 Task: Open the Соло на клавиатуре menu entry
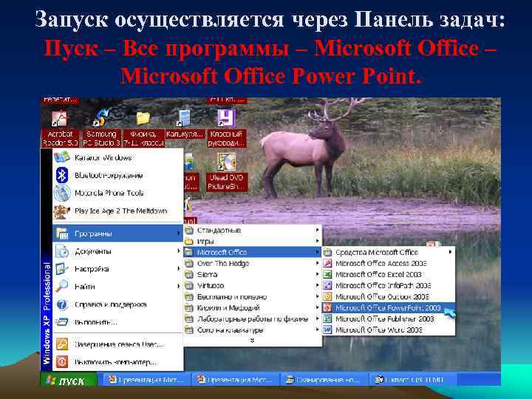(253, 330)
